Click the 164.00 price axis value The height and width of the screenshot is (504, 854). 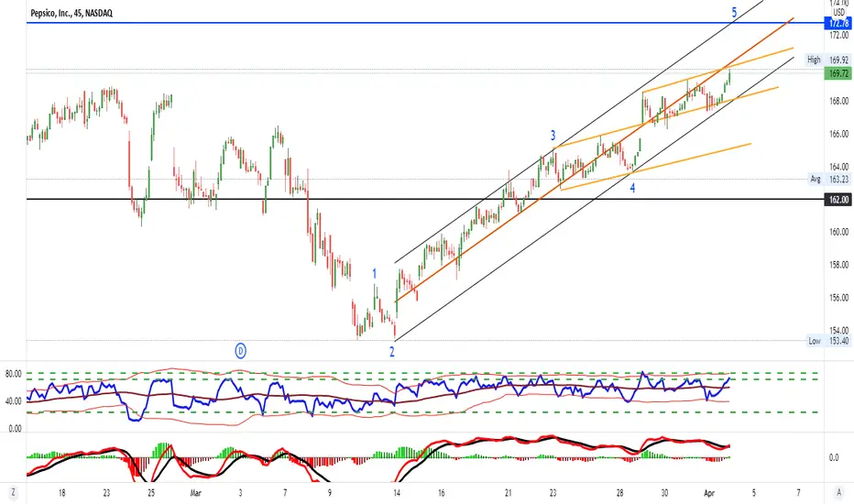[x=838, y=167]
